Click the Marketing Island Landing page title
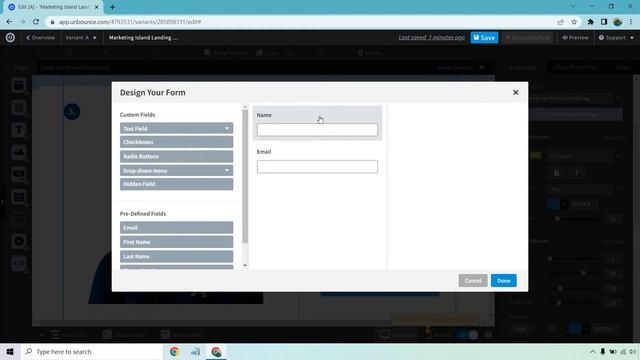The width and height of the screenshot is (640, 360). (143, 38)
